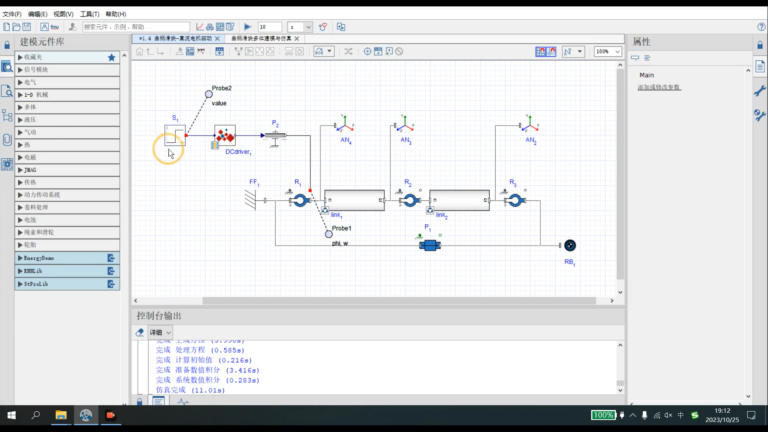Open the 视图(V) menu
This screenshot has height=432, width=768.
coord(63,14)
